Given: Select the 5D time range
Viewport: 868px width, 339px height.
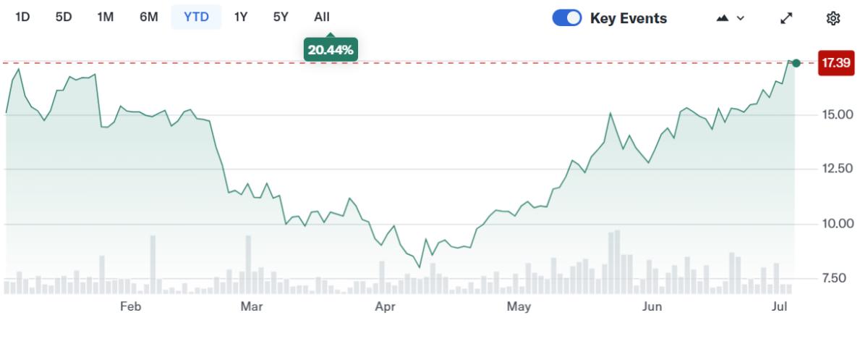Looking at the screenshot, I should 64,17.
